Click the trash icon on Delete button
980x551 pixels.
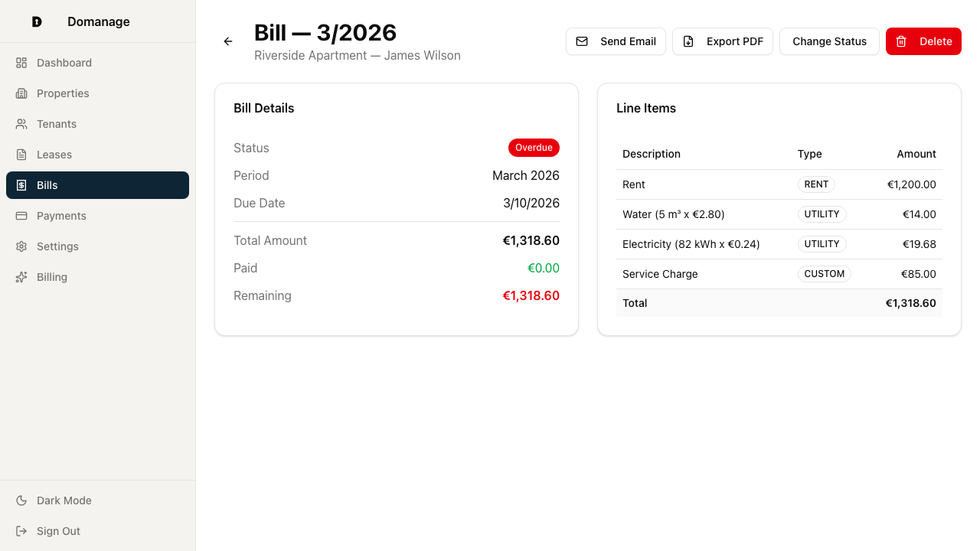point(900,41)
